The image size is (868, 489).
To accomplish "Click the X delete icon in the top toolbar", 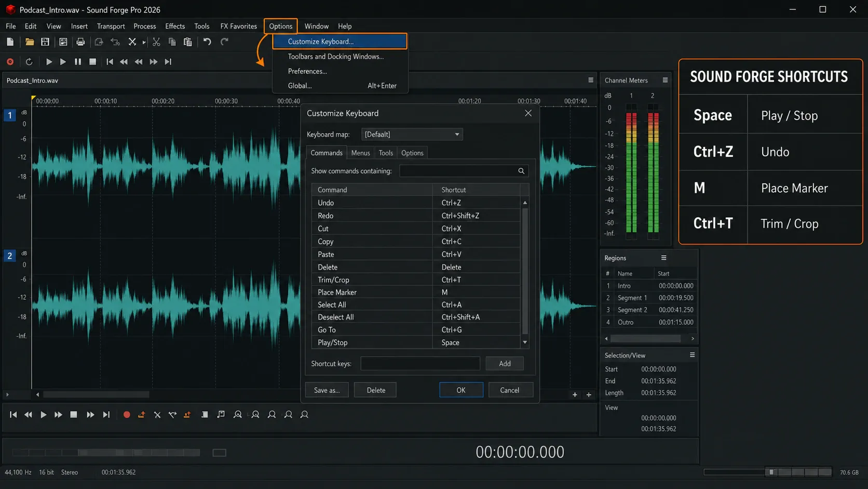I will (x=132, y=42).
